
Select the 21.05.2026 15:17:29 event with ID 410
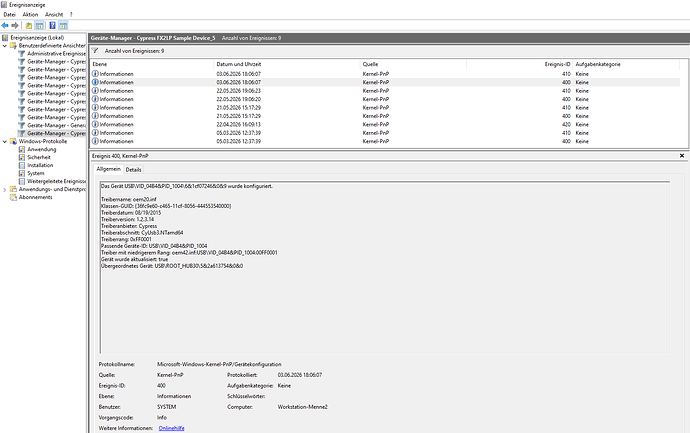click(x=385, y=107)
